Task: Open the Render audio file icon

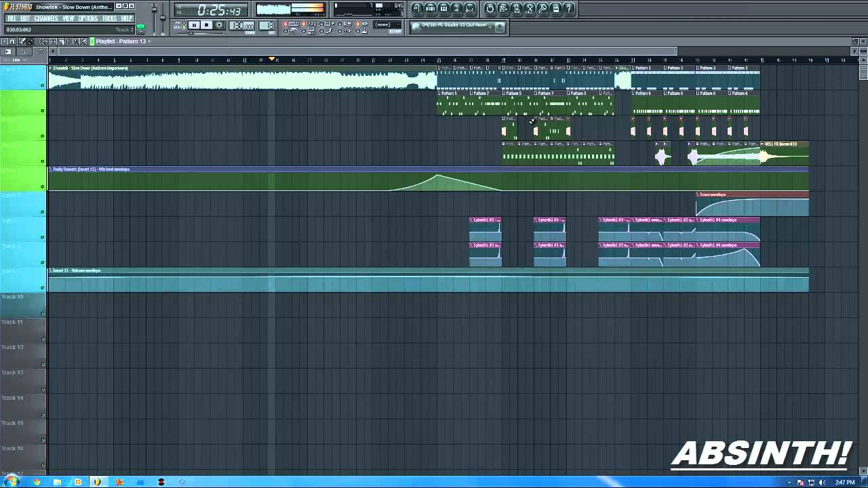Action: 516,9
